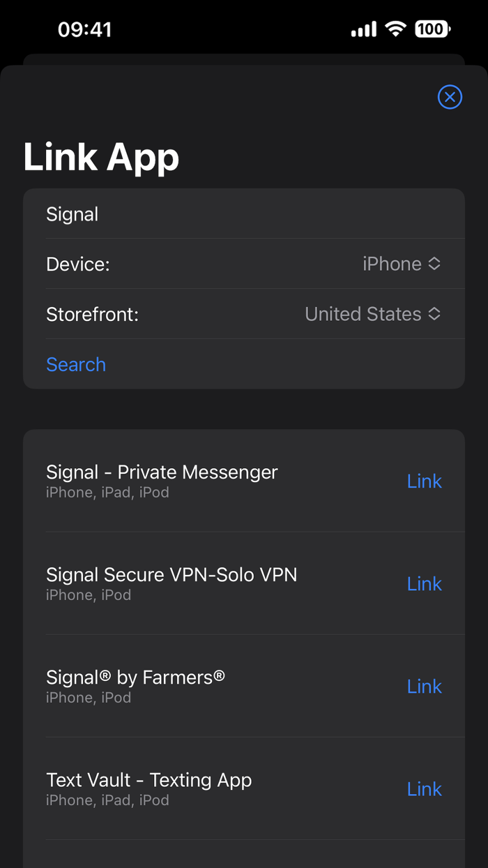The width and height of the screenshot is (488, 868).
Task: Tap the 09:41 clock in status bar
Action: 84,29
